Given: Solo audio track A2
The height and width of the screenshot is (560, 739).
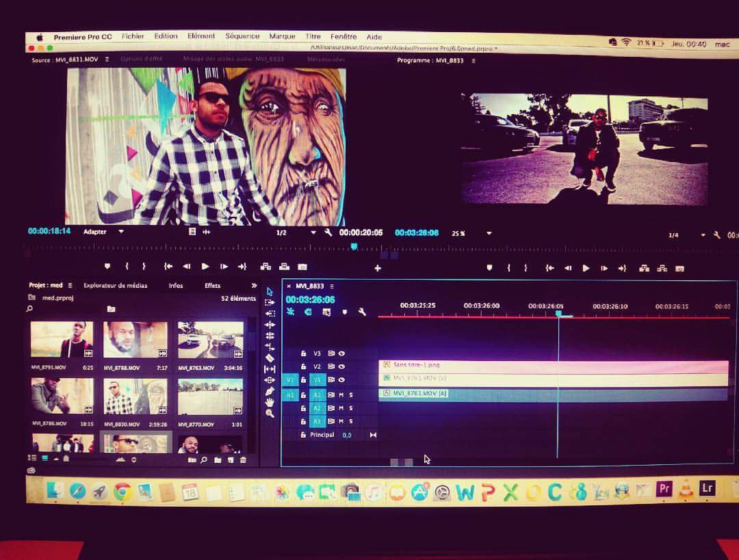Looking at the screenshot, I should pyautogui.click(x=351, y=408).
